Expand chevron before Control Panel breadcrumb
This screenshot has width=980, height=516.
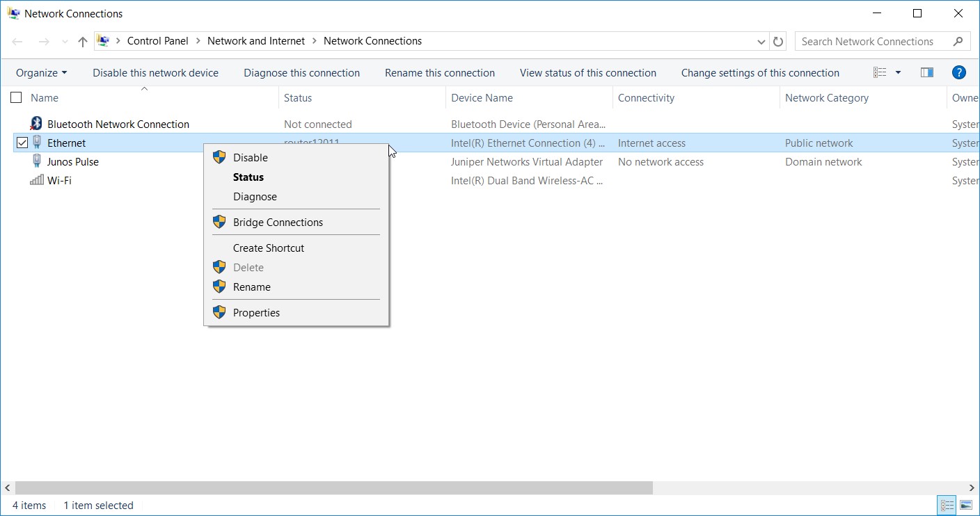click(x=118, y=41)
